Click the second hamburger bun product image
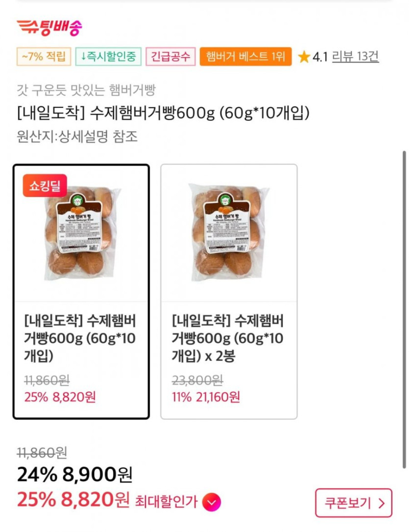Image resolution: width=409 pixels, height=532 pixels. [229, 233]
